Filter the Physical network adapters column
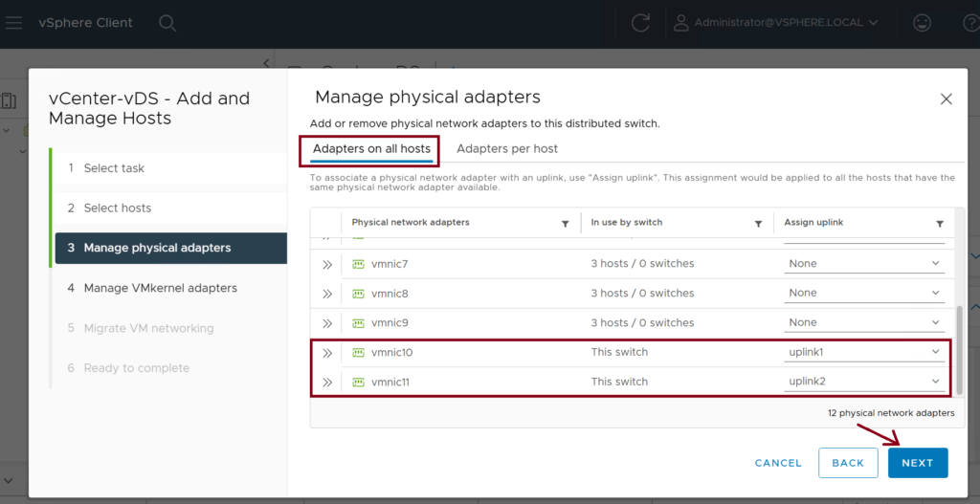This screenshot has width=980, height=504. [565, 224]
